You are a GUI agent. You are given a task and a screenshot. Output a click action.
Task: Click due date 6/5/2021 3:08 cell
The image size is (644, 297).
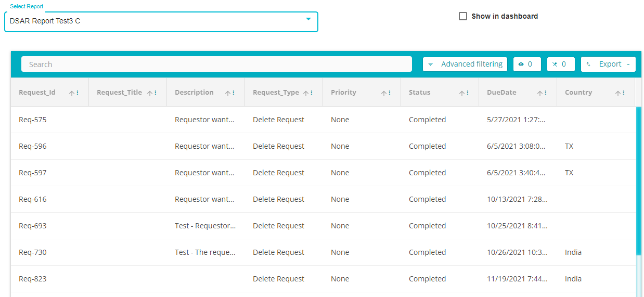(x=518, y=146)
